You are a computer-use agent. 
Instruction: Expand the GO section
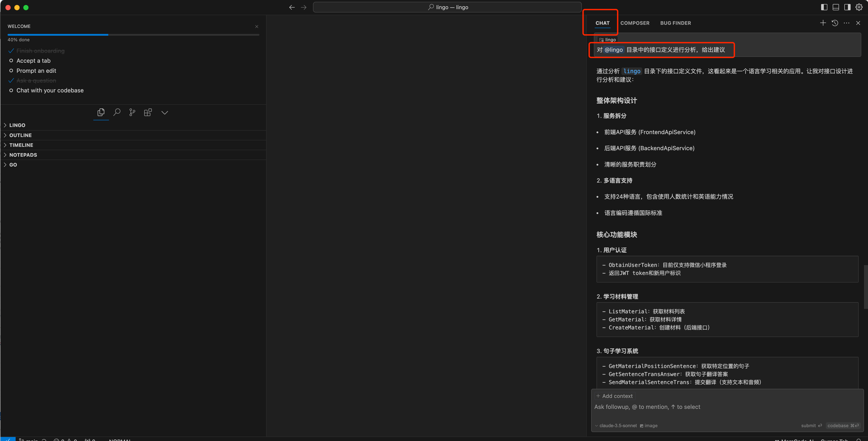(x=133, y=164)
